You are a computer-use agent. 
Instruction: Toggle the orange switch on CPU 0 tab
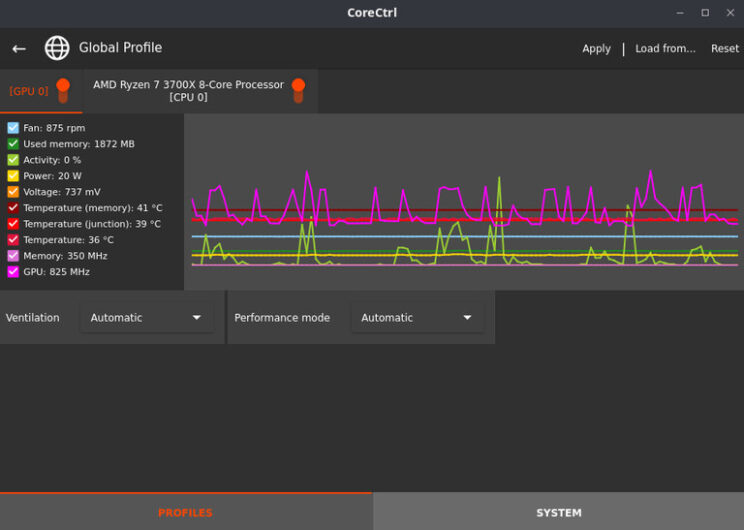click(298, 91)
